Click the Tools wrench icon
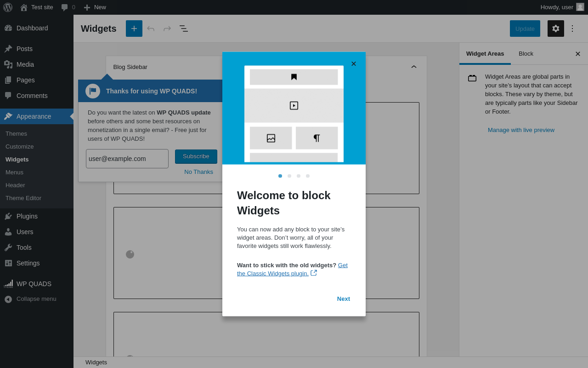 (x=8, y=247)
